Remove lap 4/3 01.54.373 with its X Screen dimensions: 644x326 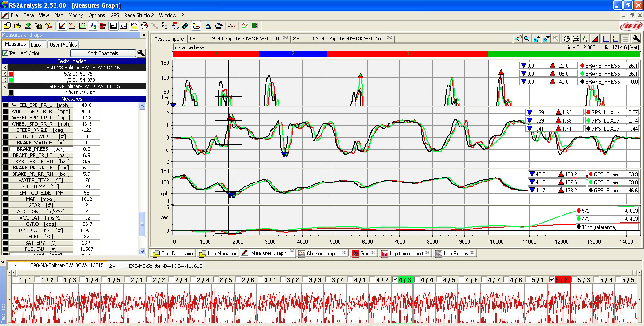[4, 80]
